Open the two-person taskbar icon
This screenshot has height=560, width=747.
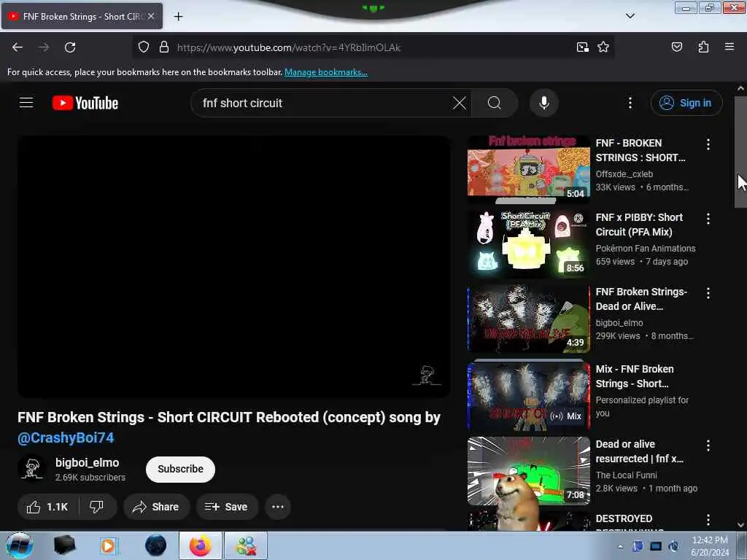tap(246, 545)
